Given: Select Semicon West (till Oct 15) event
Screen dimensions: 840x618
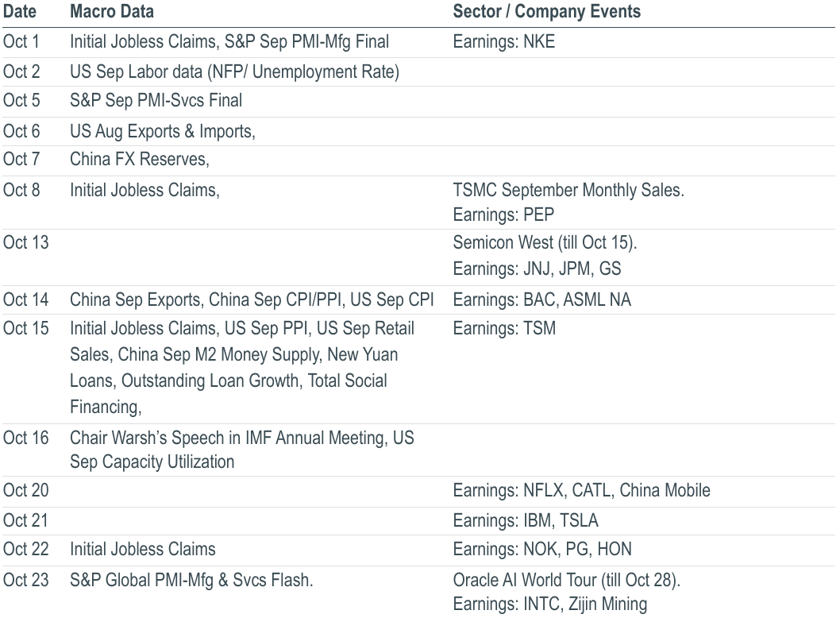Looking at the screenshot, I should click(x=545, y=243).
